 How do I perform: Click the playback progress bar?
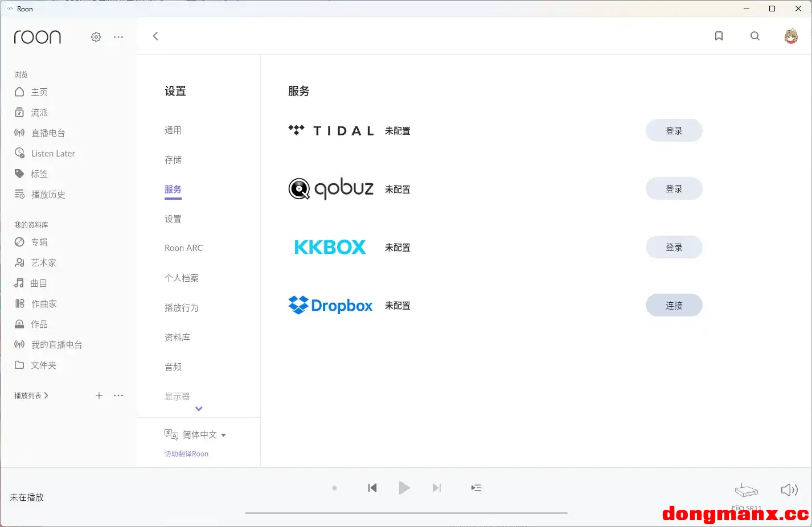pyautogui.click(x=406, y=513)
